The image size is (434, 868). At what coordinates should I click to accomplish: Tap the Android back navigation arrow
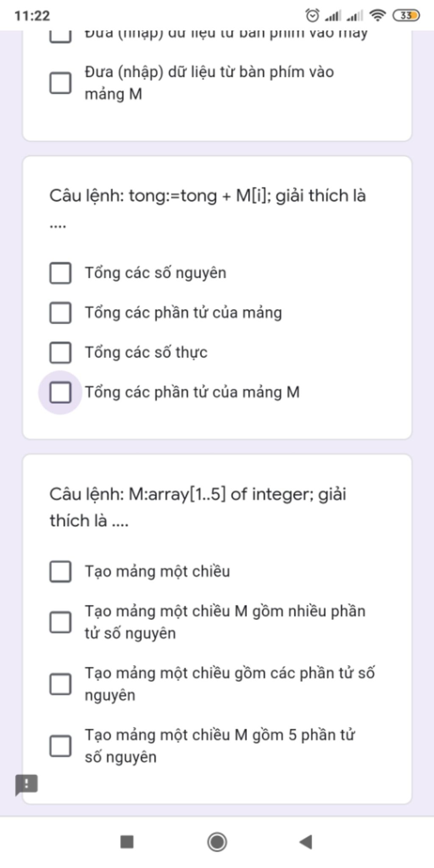(306, 842)
